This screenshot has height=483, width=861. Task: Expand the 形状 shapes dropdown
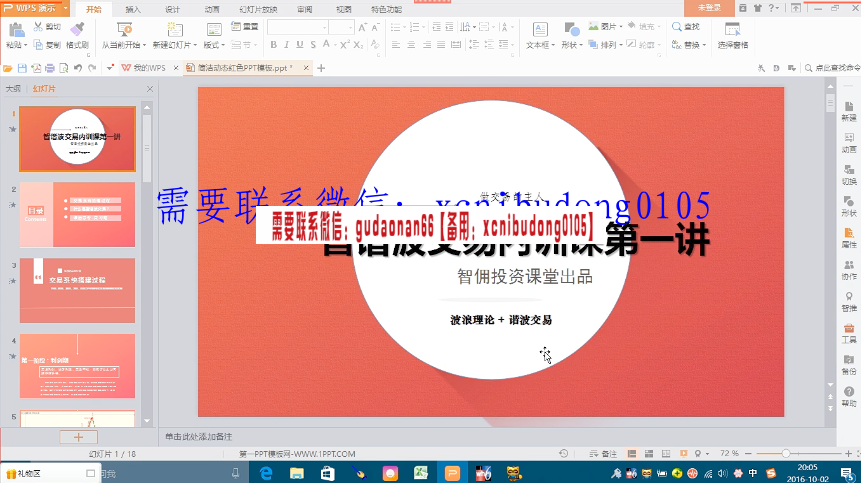tap(572, 44)
